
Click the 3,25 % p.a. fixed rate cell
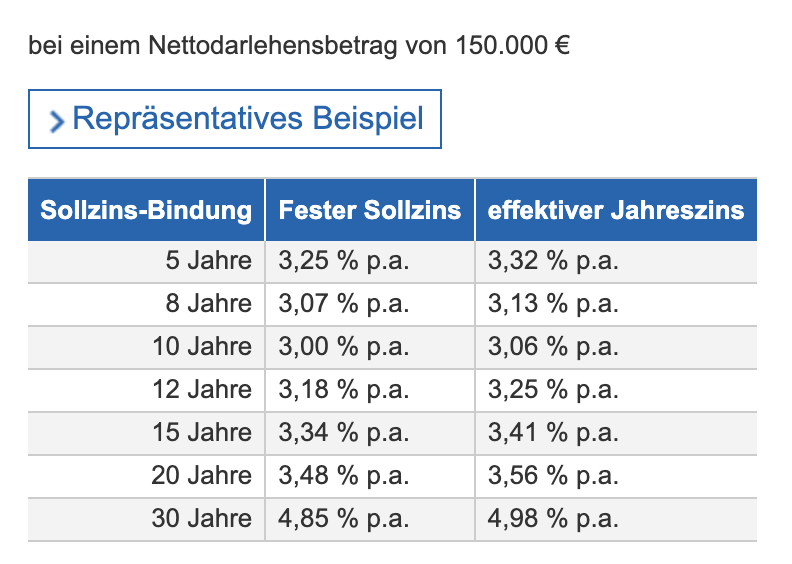pos(345,262)
